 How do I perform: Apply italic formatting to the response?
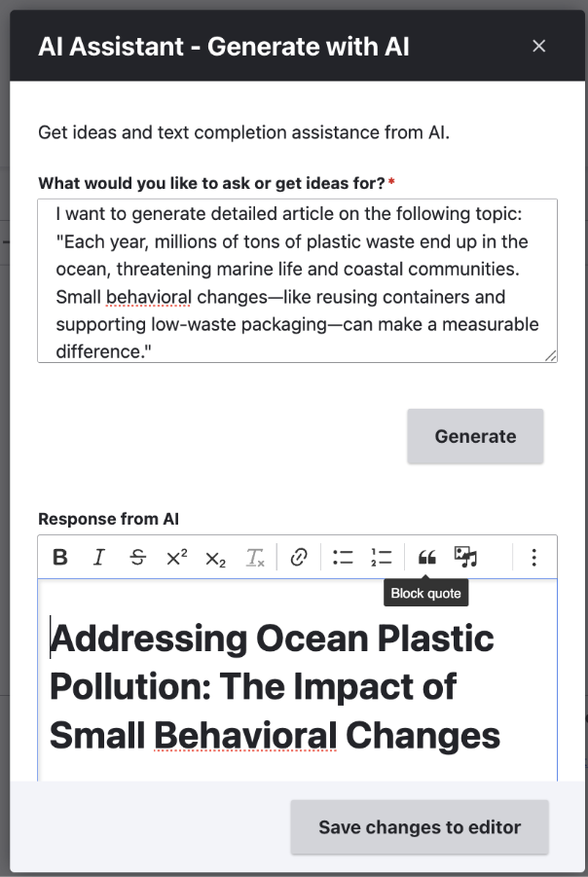(x=98, y=557)
